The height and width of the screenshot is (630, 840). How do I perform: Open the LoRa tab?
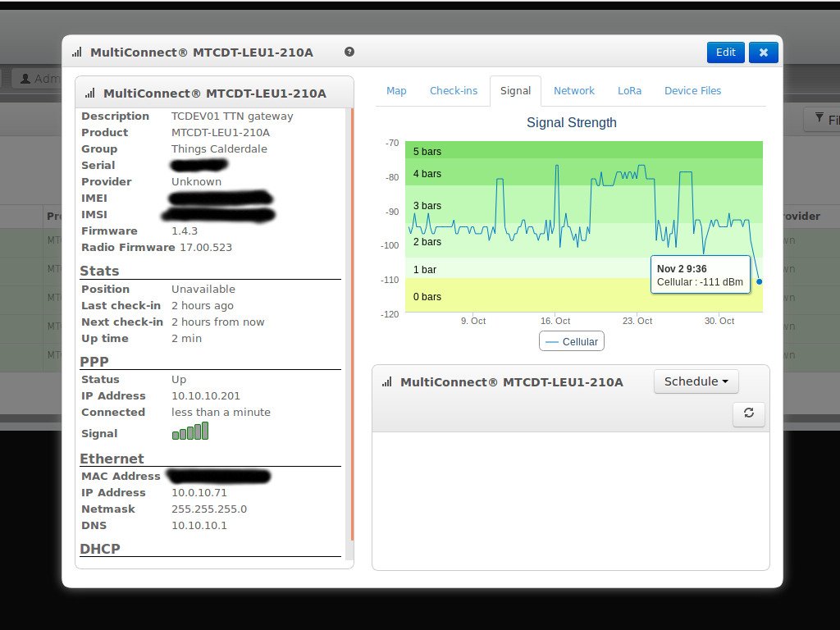point(629,90)
